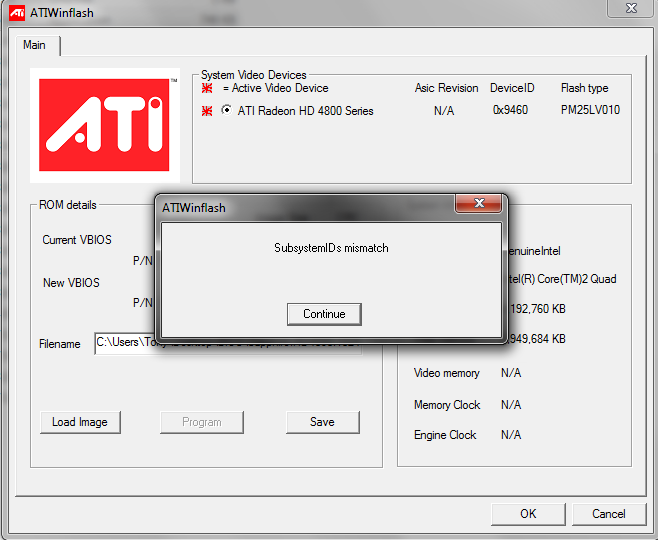658x540 pixels.
Task: Click the Cancel button
Action: coord(608,514)
